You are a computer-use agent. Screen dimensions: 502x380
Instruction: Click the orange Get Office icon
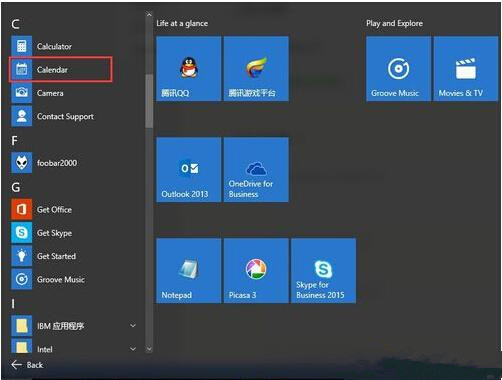pyautogui.click(x=22, y=209)
